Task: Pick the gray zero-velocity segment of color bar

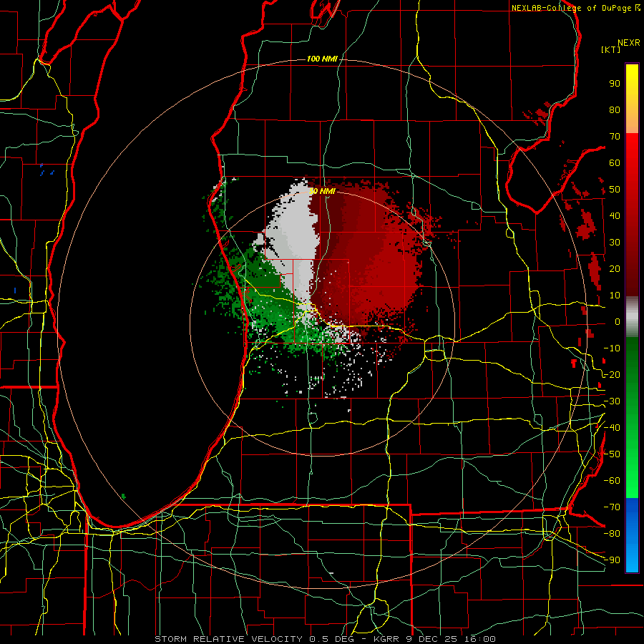Action: (632, 317)
